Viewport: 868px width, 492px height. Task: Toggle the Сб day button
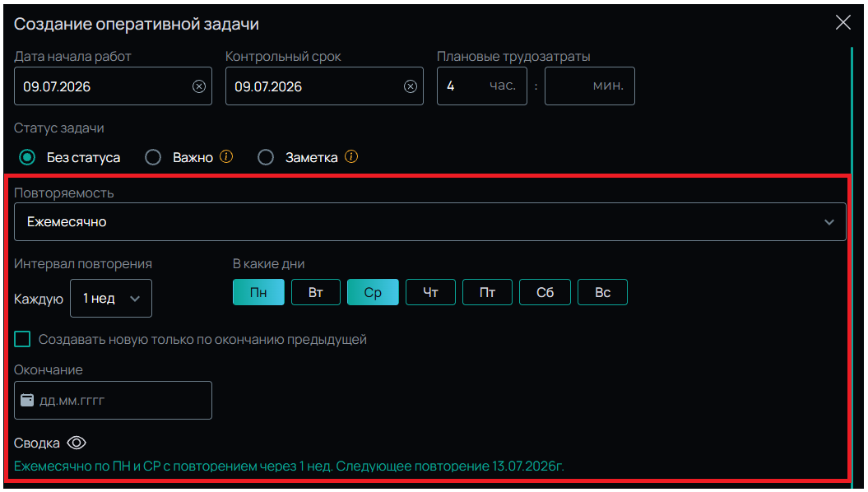click(545, 292)
